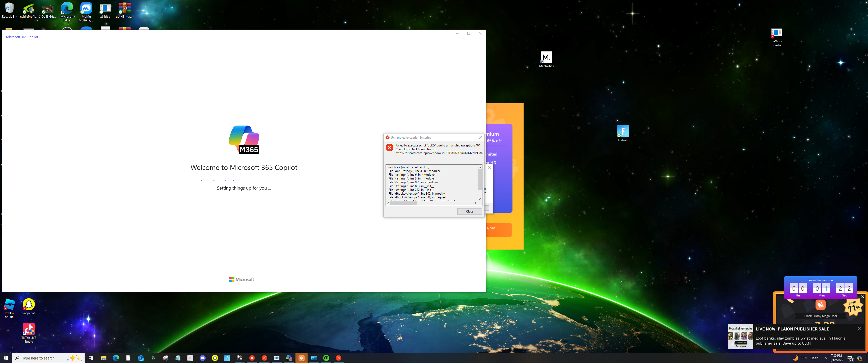Open the blank white document taskbar icon
The height and width of the screenshot is (363, 868).
pos(128,358)
